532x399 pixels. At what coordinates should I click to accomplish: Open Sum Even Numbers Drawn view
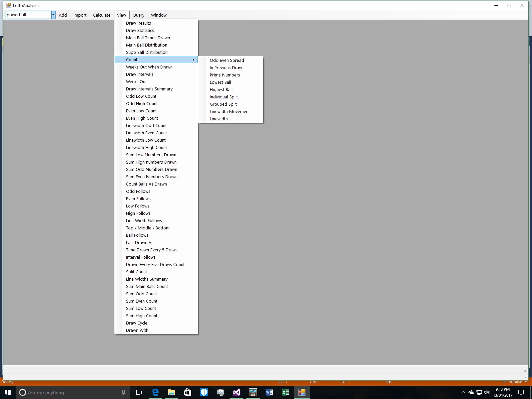(x=156, y=177)
